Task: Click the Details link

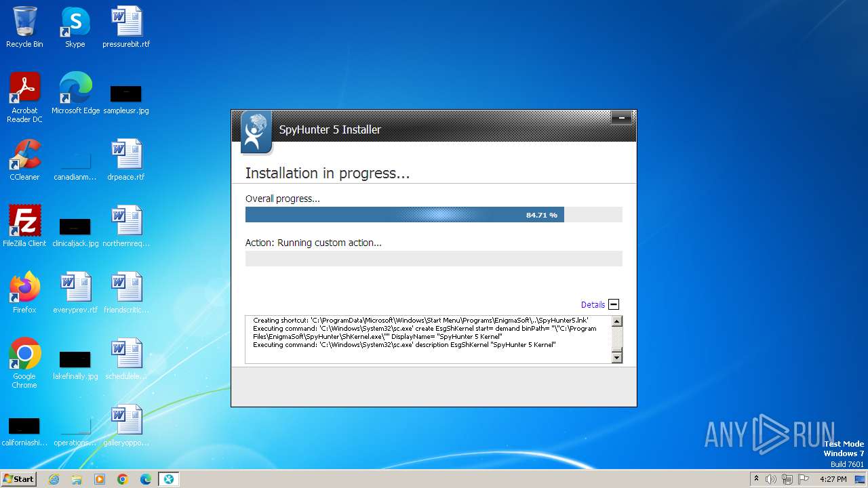Action: [x=593, y=305]
